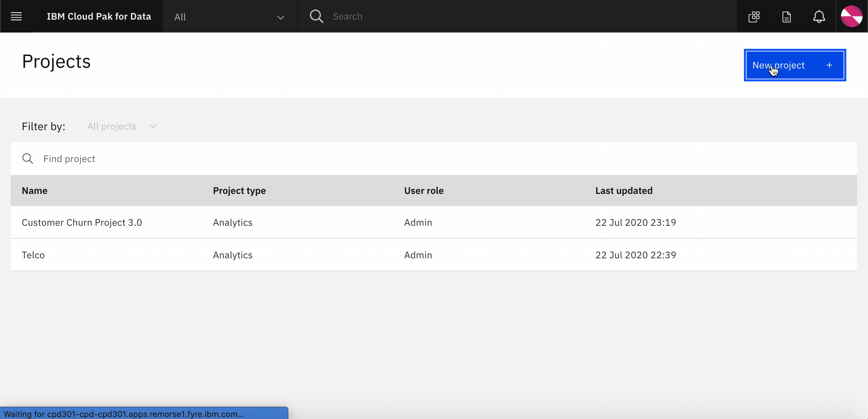Click the Filter by chevron arrow
This screenshot has width=868, height=419.
pos(153,126)
